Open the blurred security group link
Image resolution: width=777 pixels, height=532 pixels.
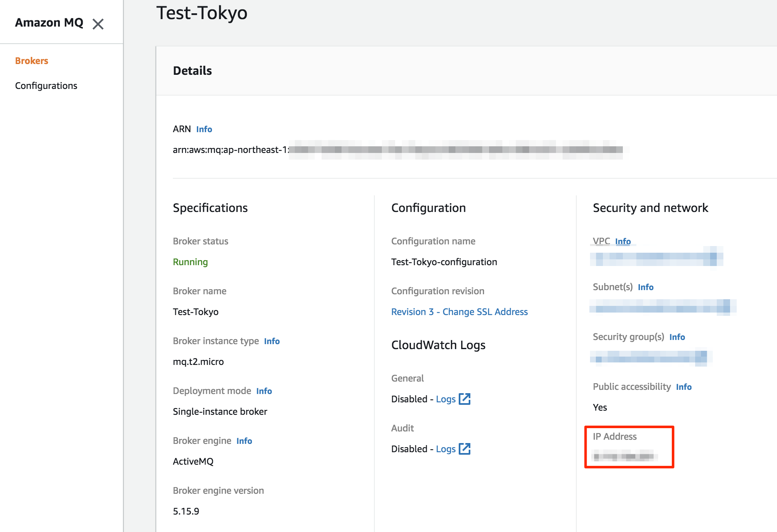[x=651, y=357]
